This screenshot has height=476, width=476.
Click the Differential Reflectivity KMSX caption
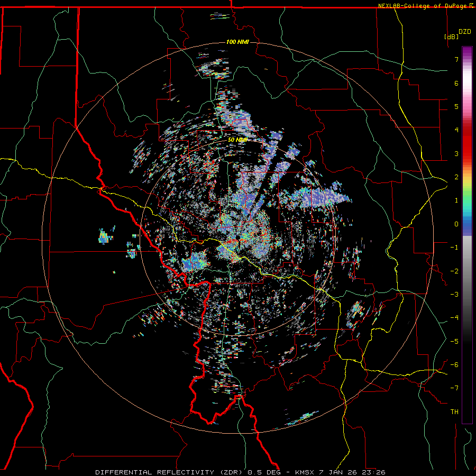(x=241, y=472)
